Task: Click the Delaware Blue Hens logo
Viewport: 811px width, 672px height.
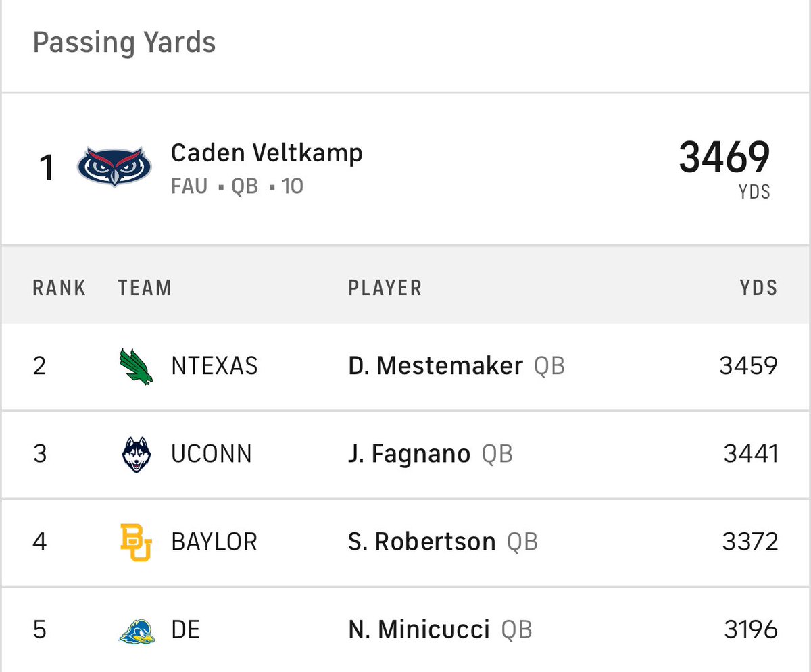Action: (x=137, y=630)
